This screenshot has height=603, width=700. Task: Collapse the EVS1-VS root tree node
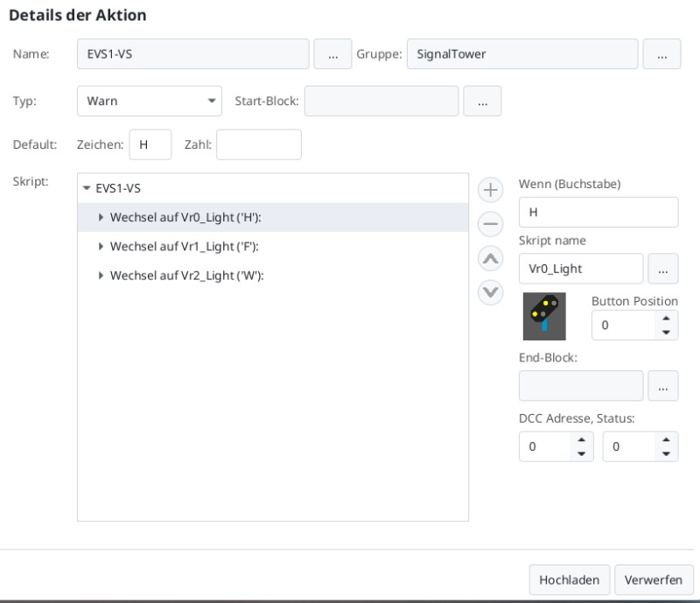[87, 188]
